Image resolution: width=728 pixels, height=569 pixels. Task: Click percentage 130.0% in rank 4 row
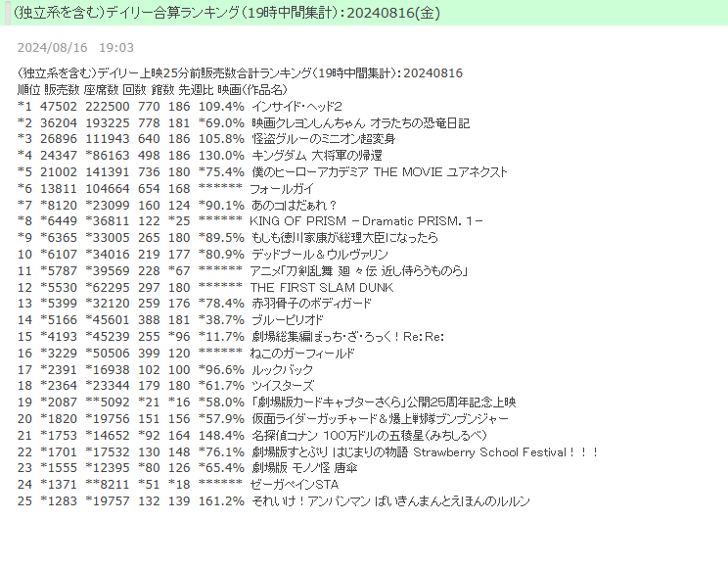pos(221,156)
